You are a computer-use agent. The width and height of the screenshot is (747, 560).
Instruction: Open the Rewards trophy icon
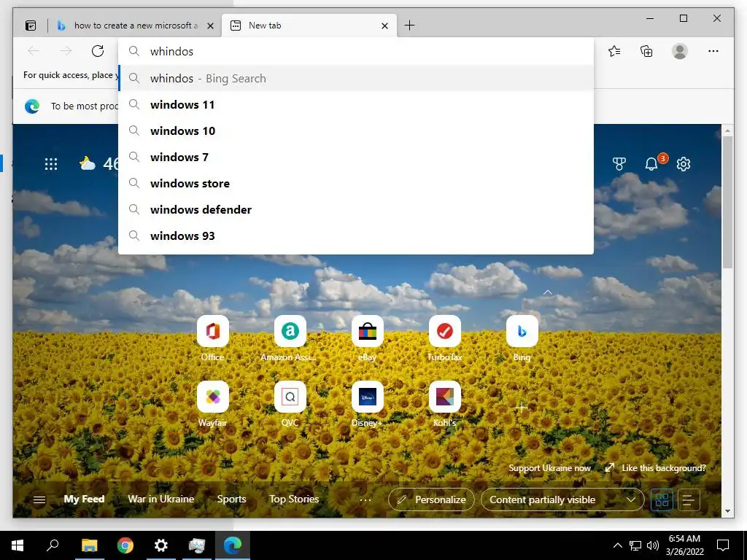point(619,164)
